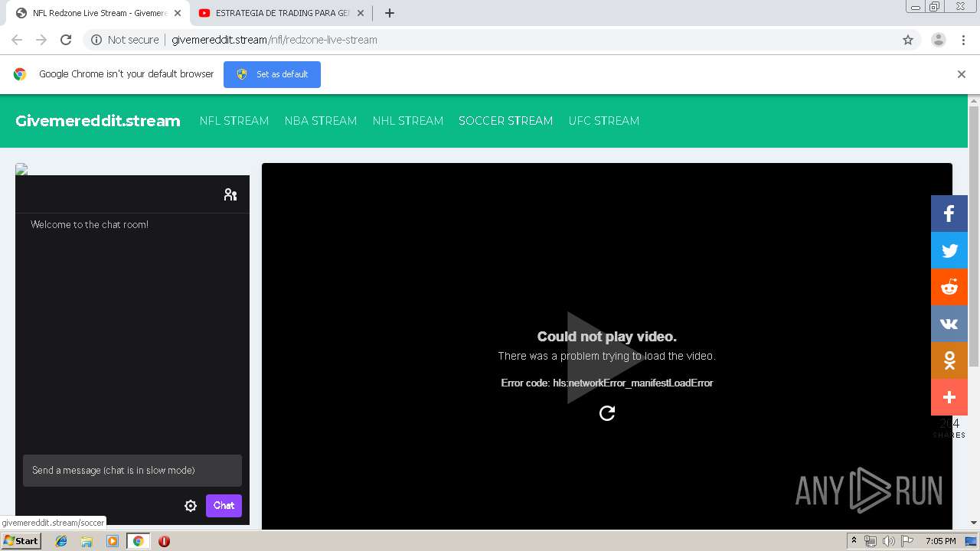Share the stream on Reddit
980x551 pixels.
(949, 287)
